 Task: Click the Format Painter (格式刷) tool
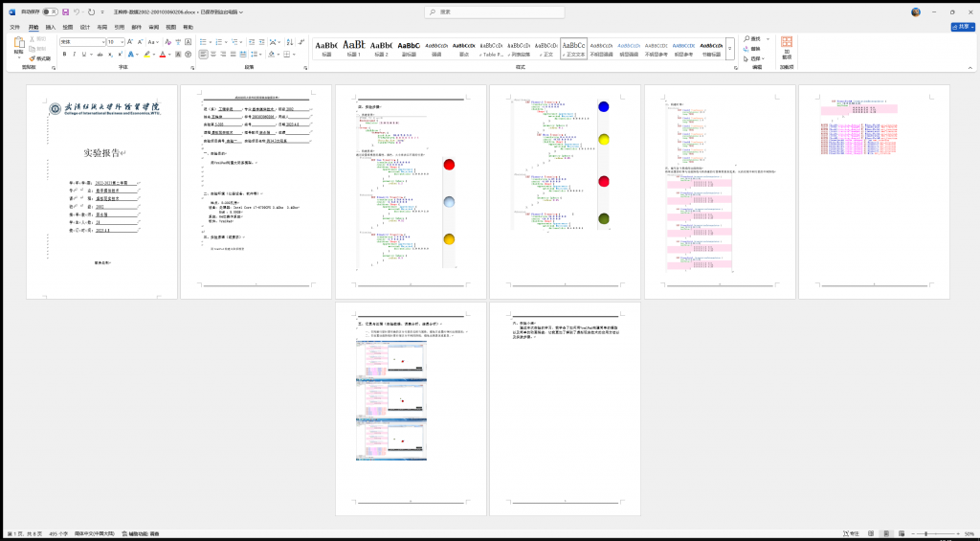click(40, 58)
